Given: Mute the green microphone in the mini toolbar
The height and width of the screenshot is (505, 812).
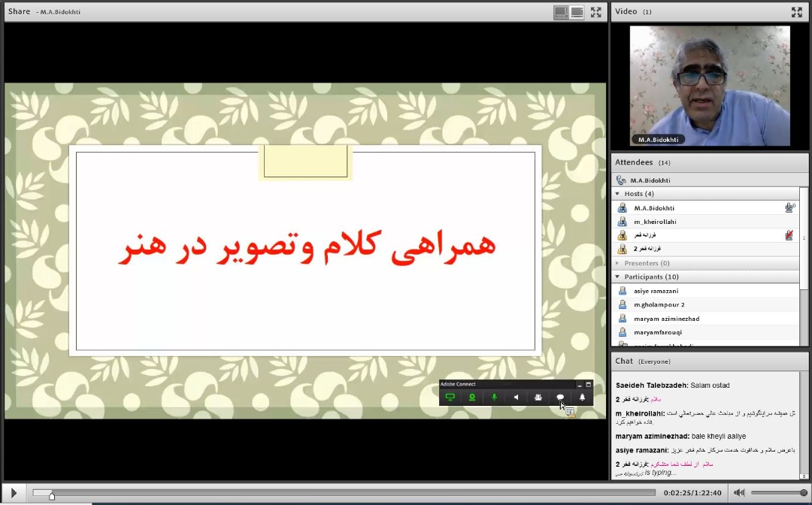Looking at the screenshot, I should [x=494, y=398].
